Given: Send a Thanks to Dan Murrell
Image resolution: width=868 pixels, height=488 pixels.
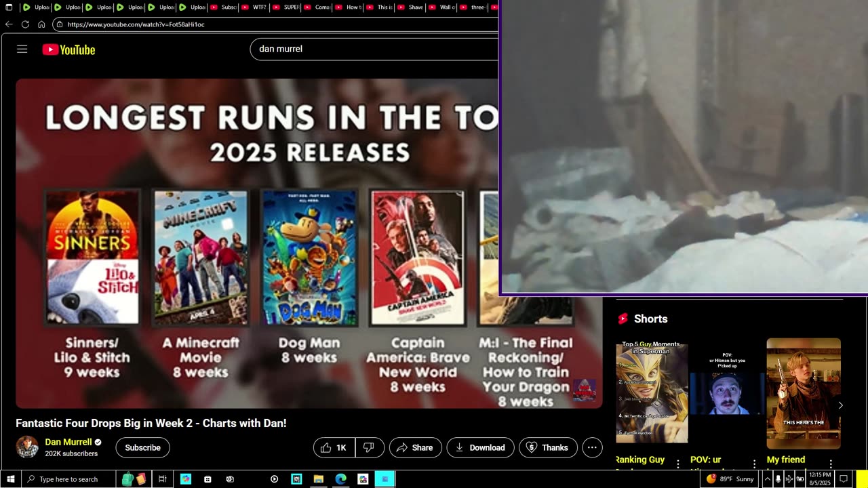Looking at the screenshot, I should [548, 447].
